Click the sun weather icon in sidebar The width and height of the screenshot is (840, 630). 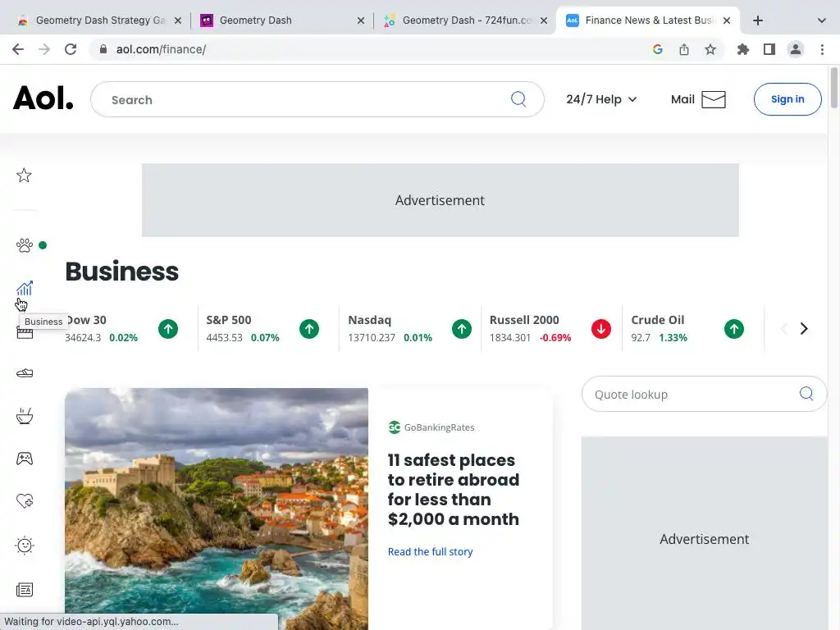pyautogui.click(x=25, y=546)
